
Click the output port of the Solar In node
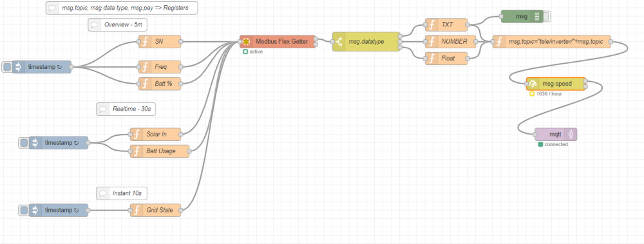(181, 135)
